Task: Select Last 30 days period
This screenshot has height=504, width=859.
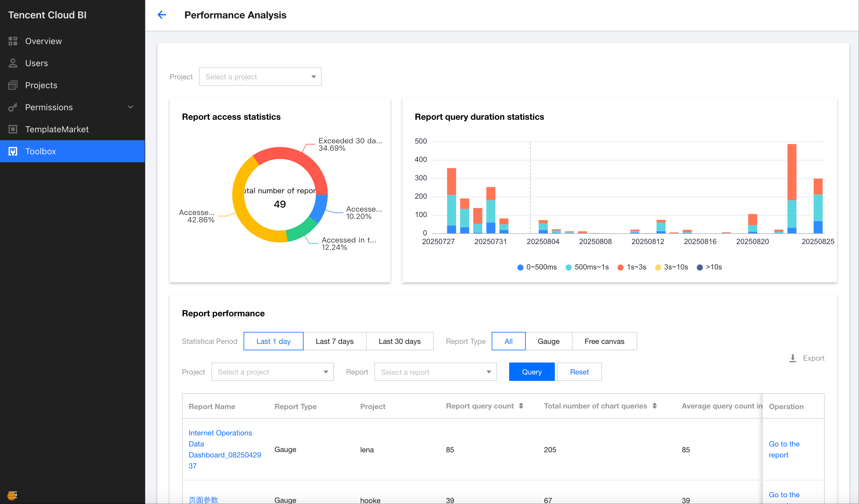Action: coord(399,341)
